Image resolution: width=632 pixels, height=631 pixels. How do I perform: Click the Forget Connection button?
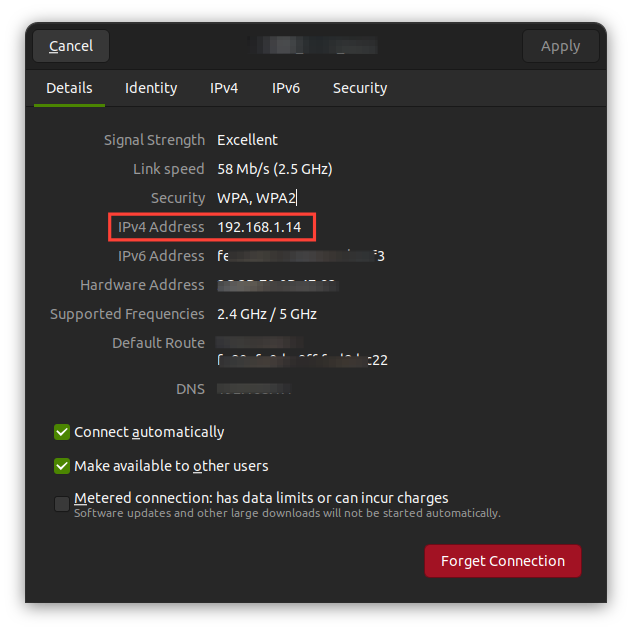(503, 561)
